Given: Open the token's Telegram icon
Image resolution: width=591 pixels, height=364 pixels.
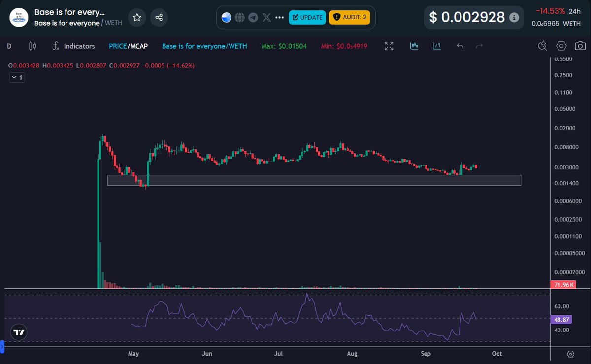Looking at the screenshot, I should 253,17.
